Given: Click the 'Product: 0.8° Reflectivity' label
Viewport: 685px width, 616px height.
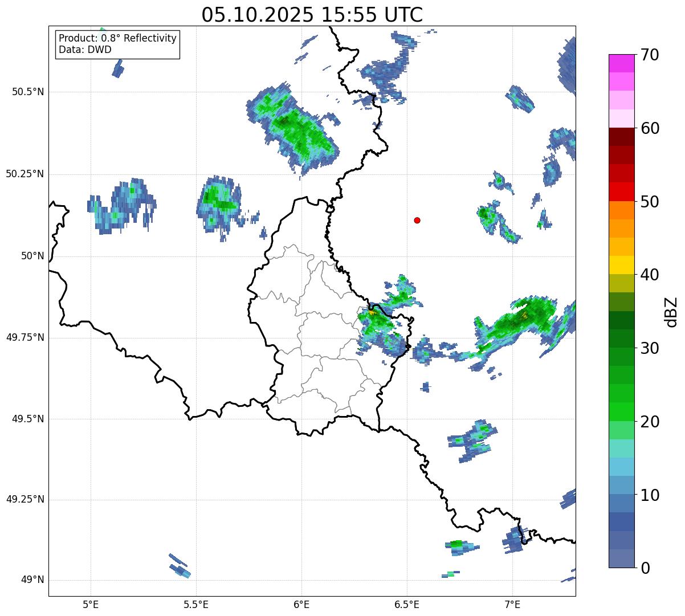Looking at the screenshot, I should (x=118, y=38).
